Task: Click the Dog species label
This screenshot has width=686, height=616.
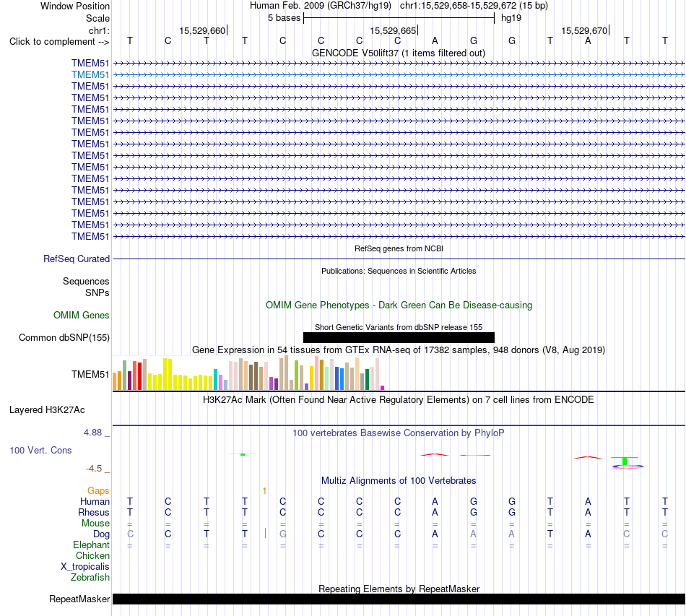Action: point(102,534)
